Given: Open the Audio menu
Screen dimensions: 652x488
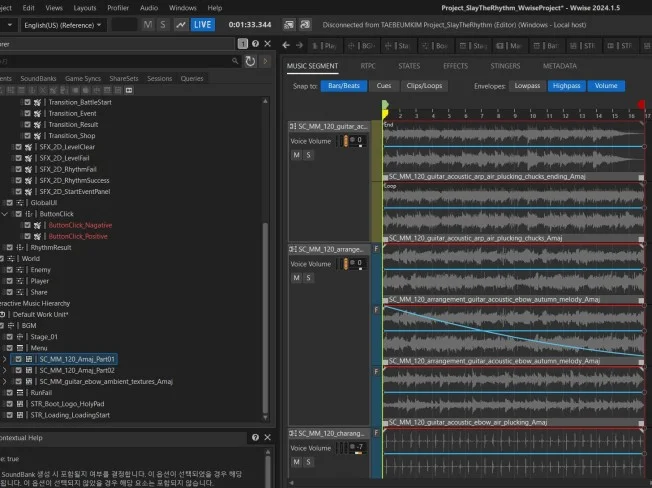Looking at the screenshot, I should [148, 7].
